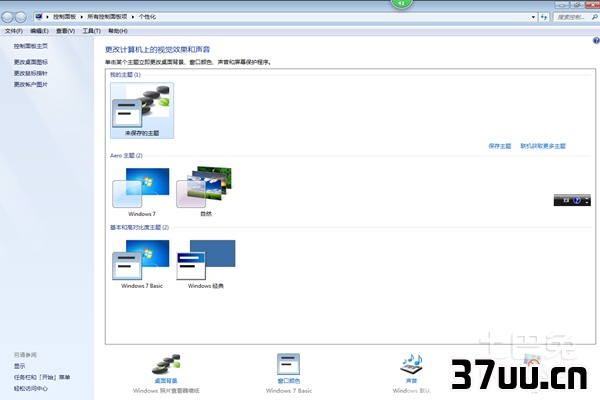Click the Back navigation arrow
The height and width of the screenshot is (400, 600).
coord(7,17)
